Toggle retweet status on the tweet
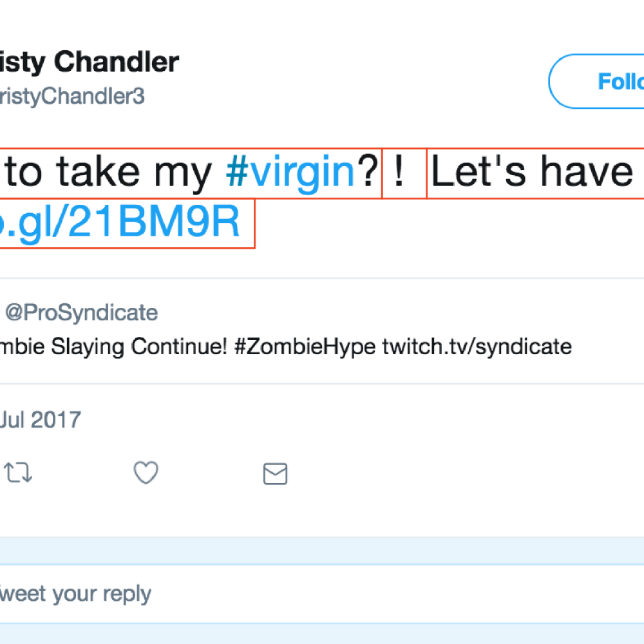Screen dimensions: 644x644 click(19, 473)
